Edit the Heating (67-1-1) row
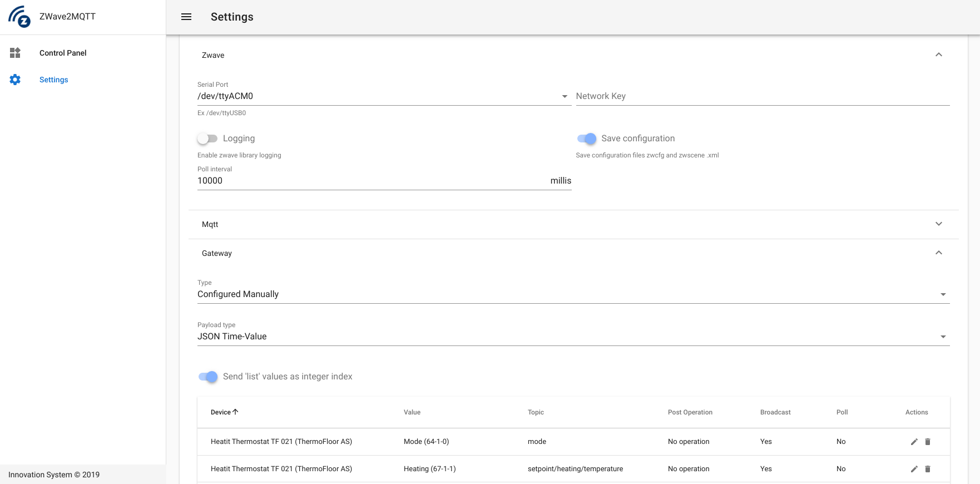 pos(914,469)
